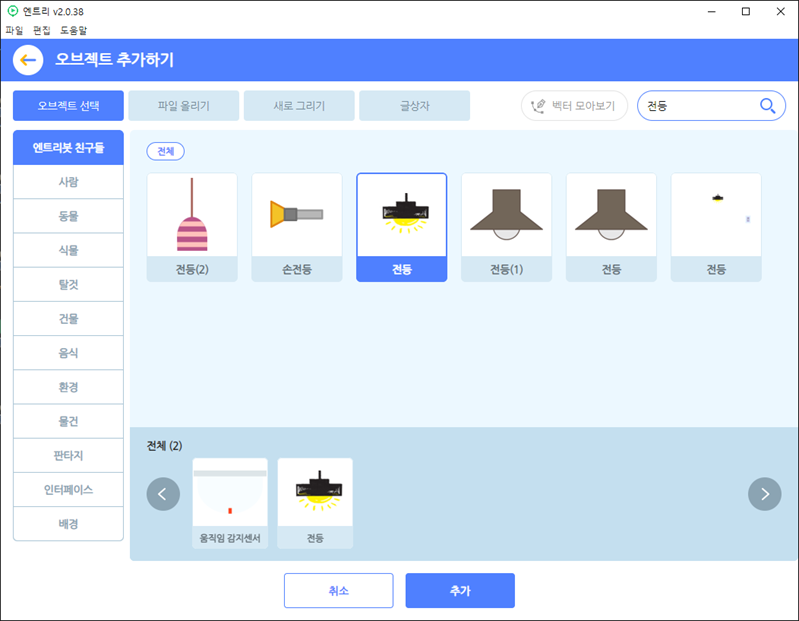799x621 pixels.
Task: Remove the 전등 thumbnail from selected list
Action: (315, 503)
